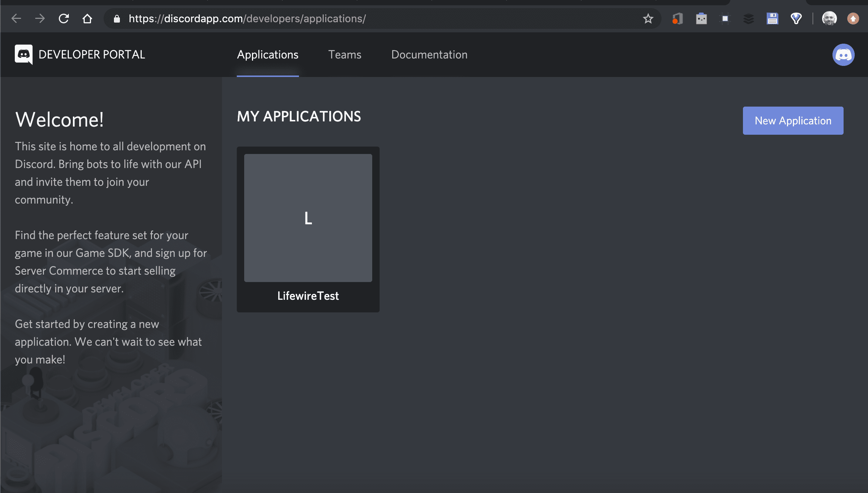Open the Documentation tab
Viewport: 868px width, 493px height.
429,55
